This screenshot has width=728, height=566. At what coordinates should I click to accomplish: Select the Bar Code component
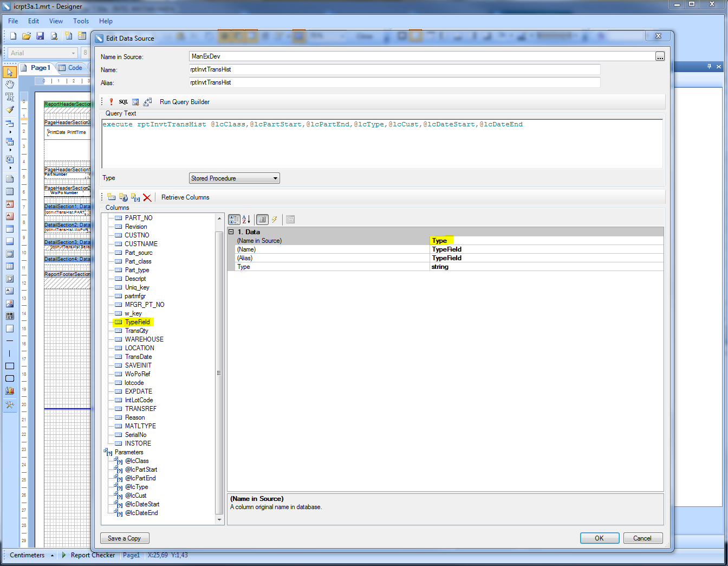tap(10, 316)
